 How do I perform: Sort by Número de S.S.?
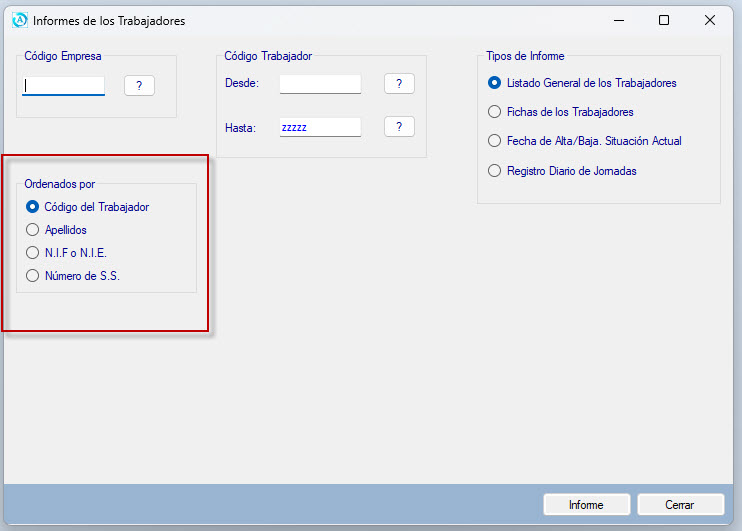[33, 276]
